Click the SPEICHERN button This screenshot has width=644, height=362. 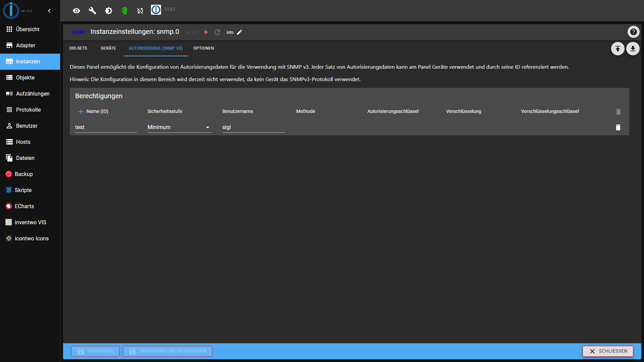pyautogui.click(x=95, y=351)
